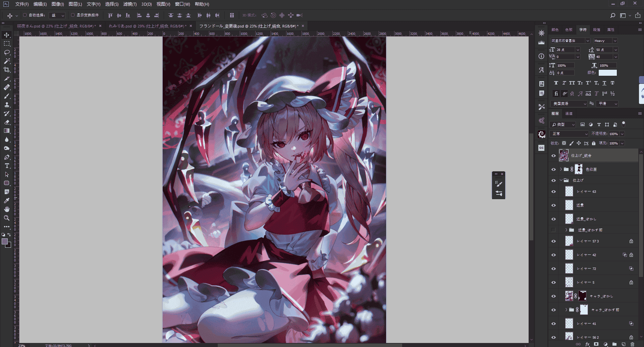Enable the 自动选择 checkbox

(25, 15)
